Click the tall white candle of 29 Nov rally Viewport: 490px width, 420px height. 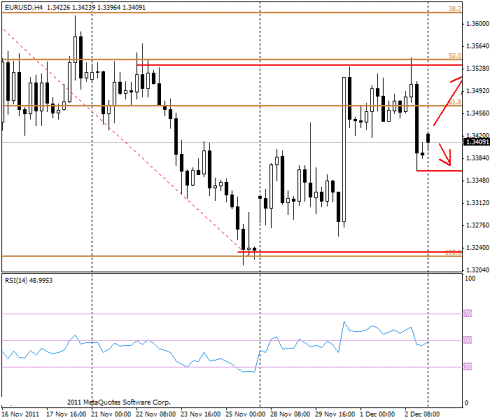pos(344,149)
